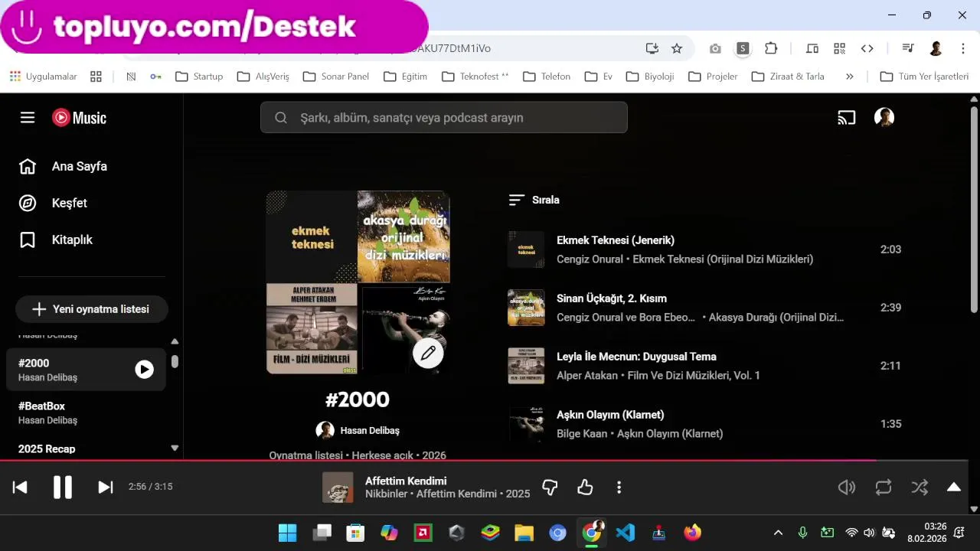980x551 pixels.
Task: Open the YouTube Music hamburger menu
Action: point(28,117)
